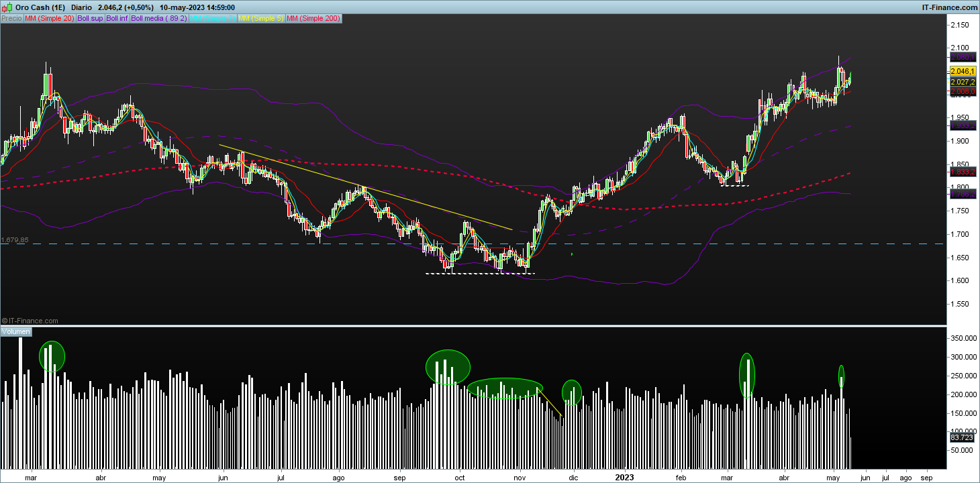
Task: Click the 2.046,2 (+0,50%) price readout
Action: point(128,7)
